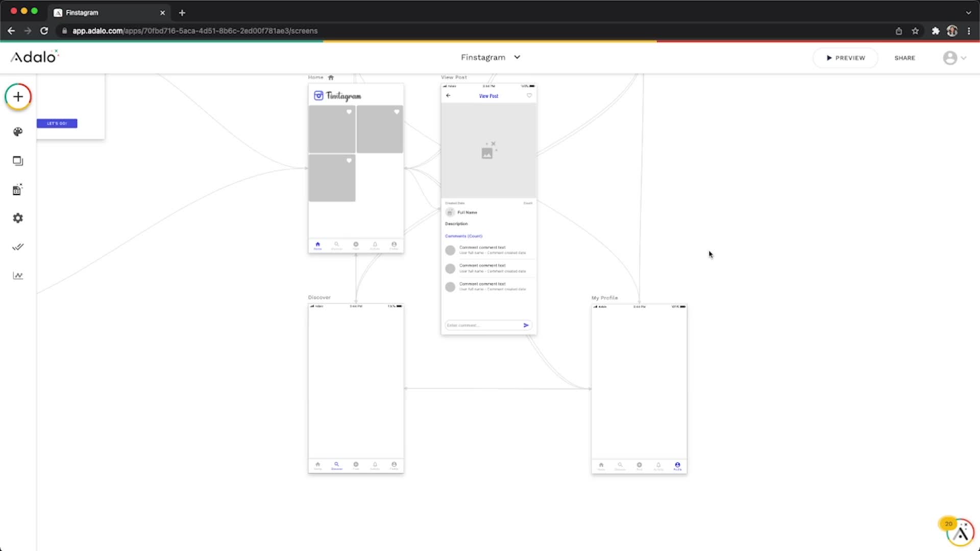980x551 pixels.
Task: Click the SHARE button
Action: point(904,58)
